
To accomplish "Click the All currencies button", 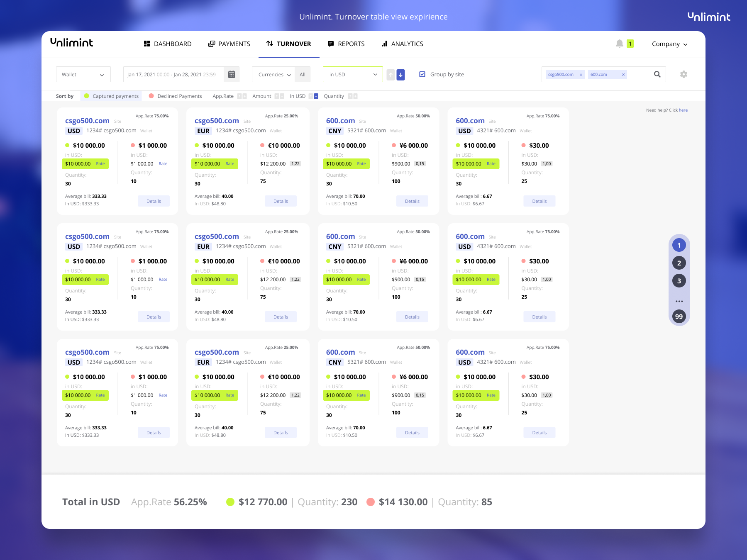I will pos(303,75).
